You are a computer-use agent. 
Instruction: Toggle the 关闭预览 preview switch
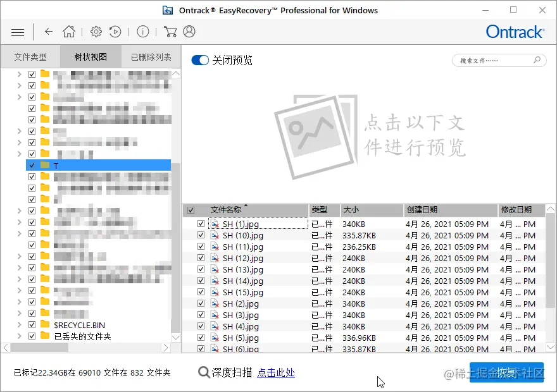200,60
